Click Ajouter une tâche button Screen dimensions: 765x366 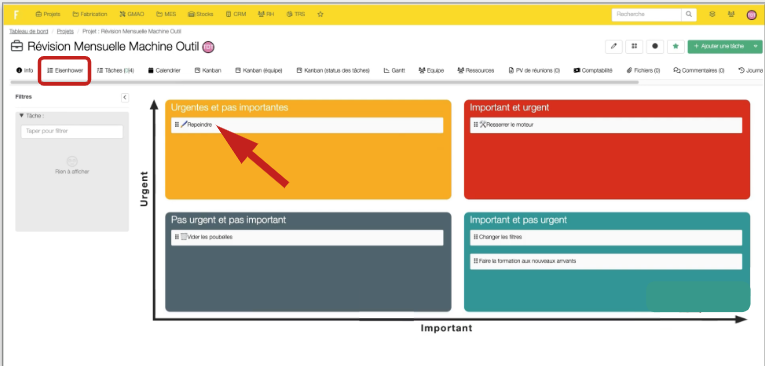pos(719,46)
